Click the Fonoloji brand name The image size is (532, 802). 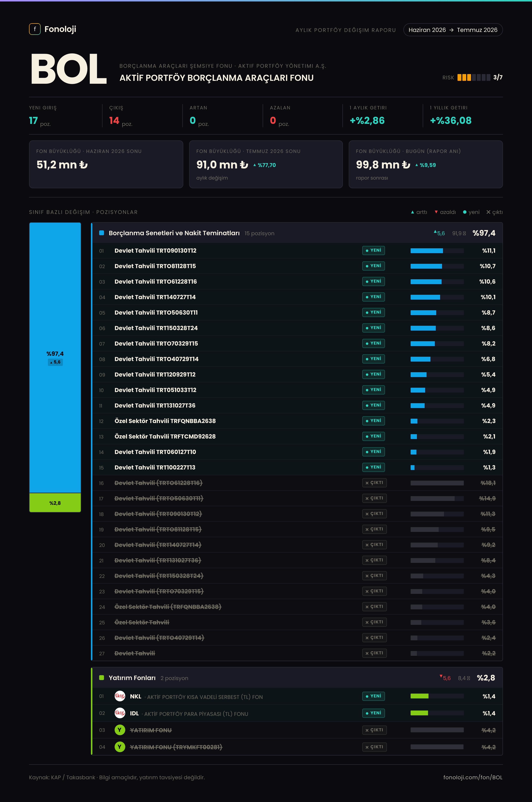click(x=60, y=29)
